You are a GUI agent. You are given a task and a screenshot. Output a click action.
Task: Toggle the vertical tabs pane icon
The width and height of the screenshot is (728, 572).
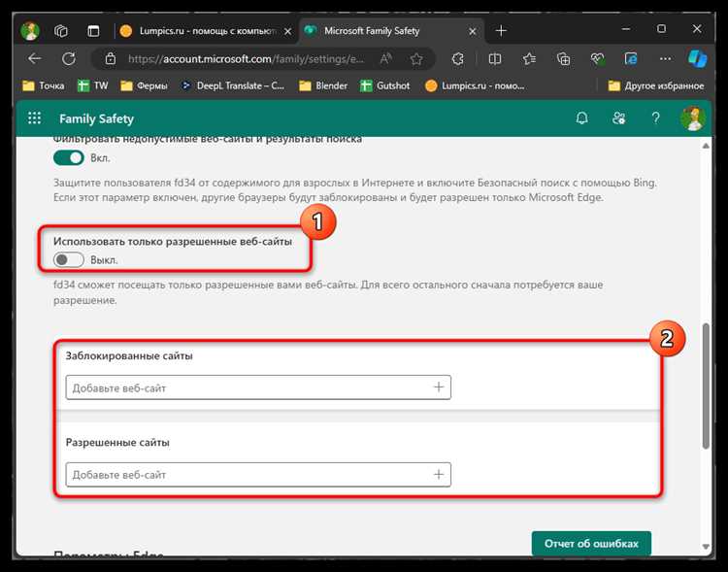pyautogui.click(x=93, y=31)
